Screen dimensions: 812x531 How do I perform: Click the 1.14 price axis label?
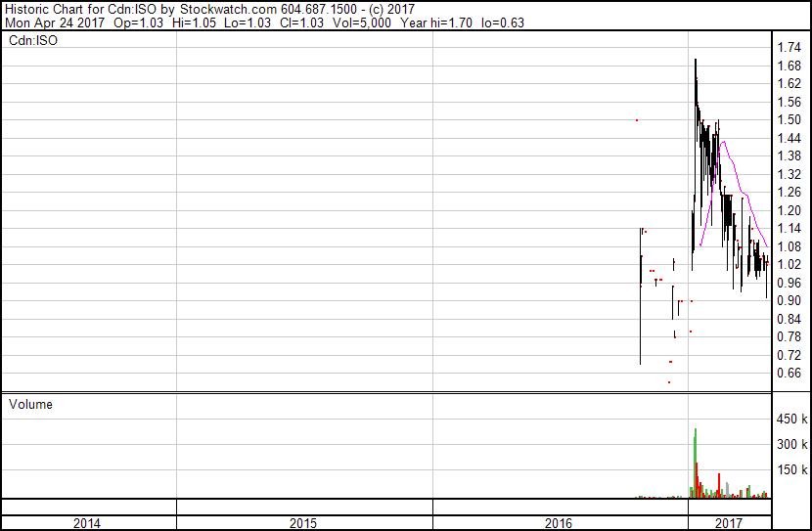789,228
